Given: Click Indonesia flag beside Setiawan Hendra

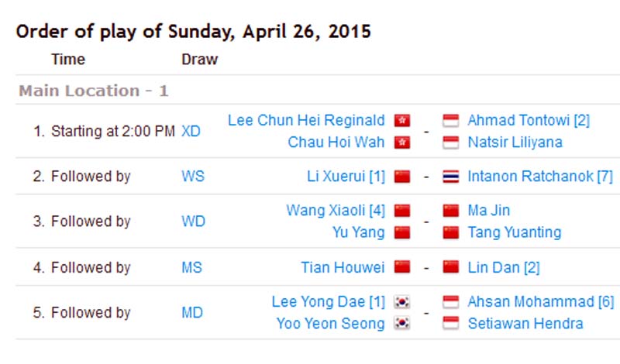Looking at the screenshot, I should [x=450, y=324].
